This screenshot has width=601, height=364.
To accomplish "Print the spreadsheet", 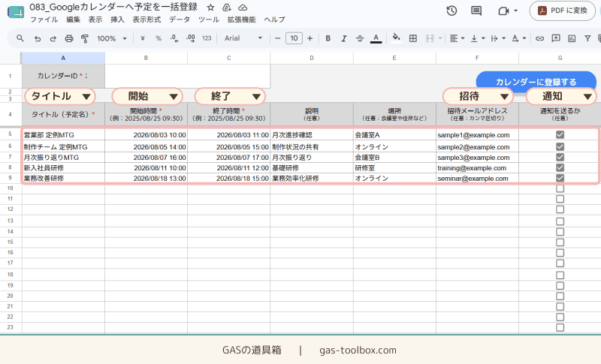I will click(69, 38).
